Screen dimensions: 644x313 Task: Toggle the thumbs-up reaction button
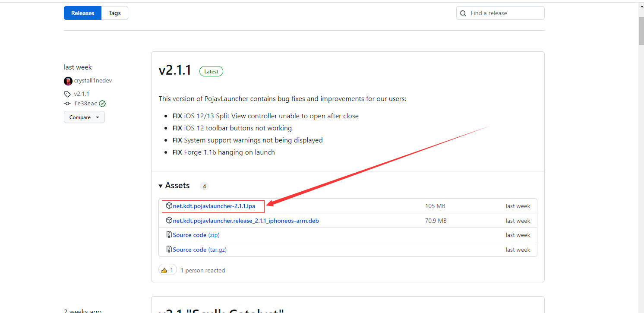[x=168, y=270]
